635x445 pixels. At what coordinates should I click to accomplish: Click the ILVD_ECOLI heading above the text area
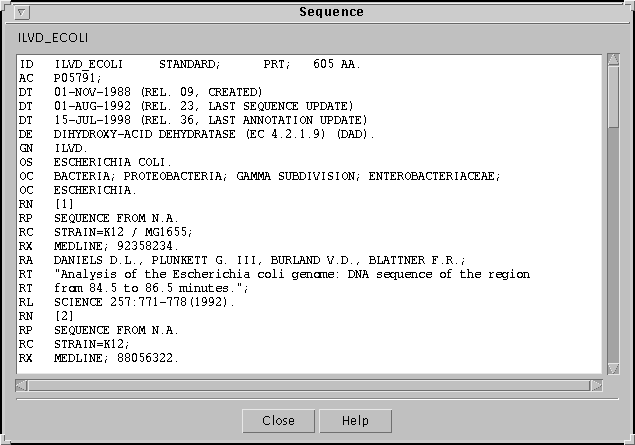click(x=50, y=38)
